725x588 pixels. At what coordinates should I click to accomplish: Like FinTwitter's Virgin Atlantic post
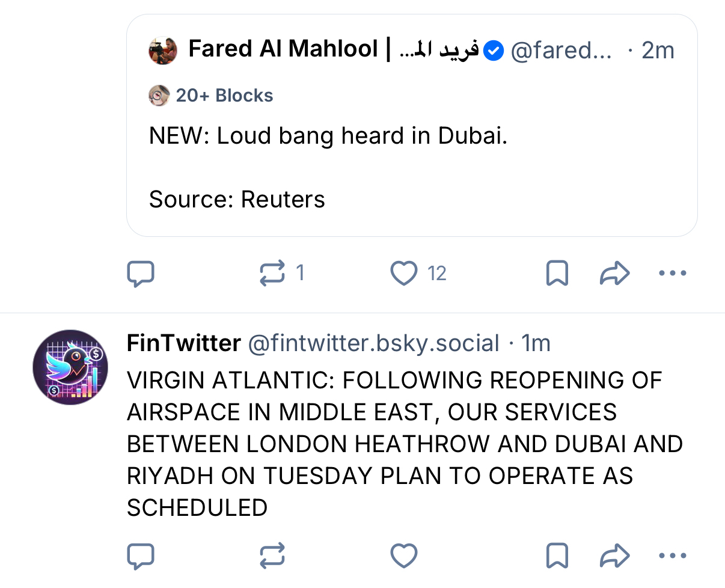(x=404, y=556)
